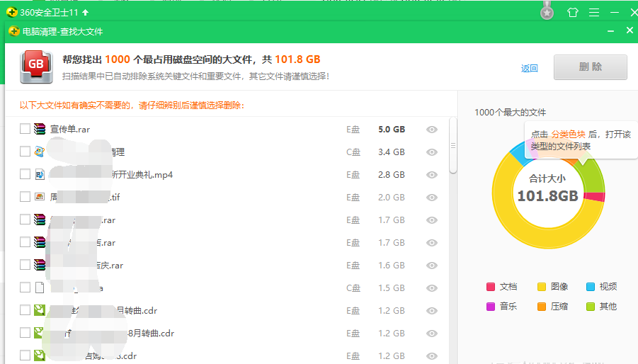Click the red GB large-file icon
The image size is (638, 364).
35,67
